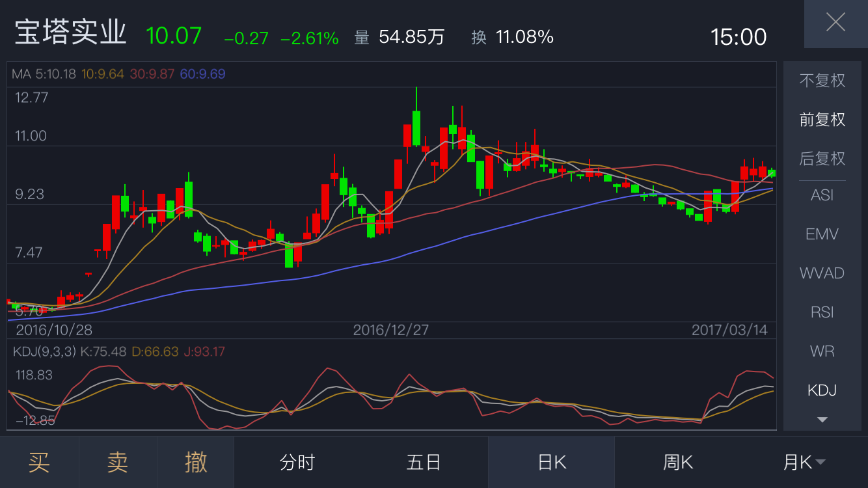868x488 pixels.
Task: Close the chart view with X icon
Action: click(835, 23)
